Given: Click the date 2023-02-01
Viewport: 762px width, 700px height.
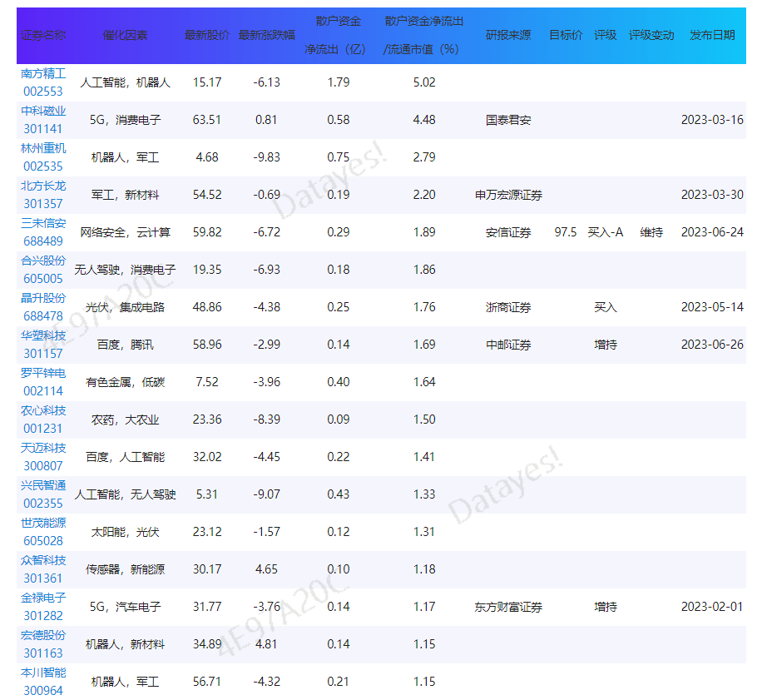Looking at the screenshot, I should point(712,607).
